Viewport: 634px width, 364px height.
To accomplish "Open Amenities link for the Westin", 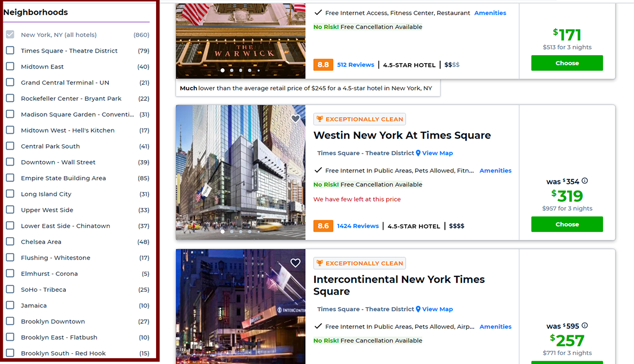I will point(495,170).
